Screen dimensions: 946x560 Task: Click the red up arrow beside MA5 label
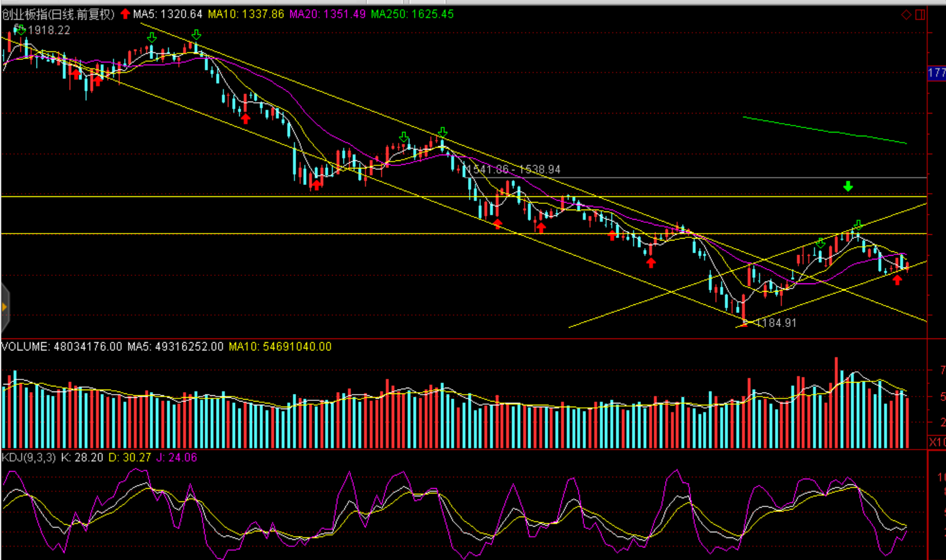(x=125, y=14)
